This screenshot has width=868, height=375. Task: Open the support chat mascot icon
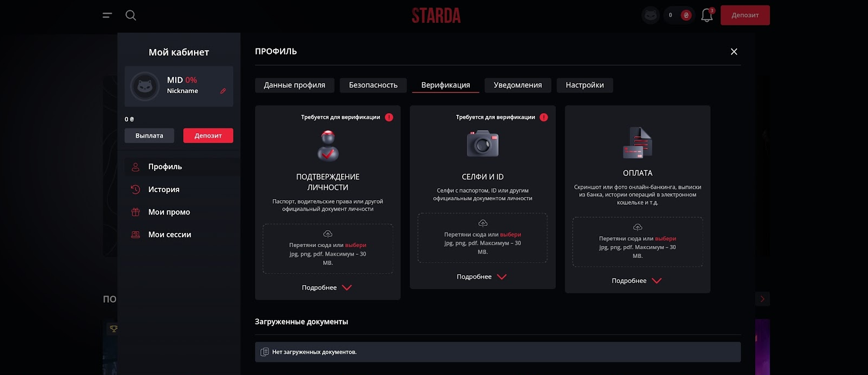point(650,15)
